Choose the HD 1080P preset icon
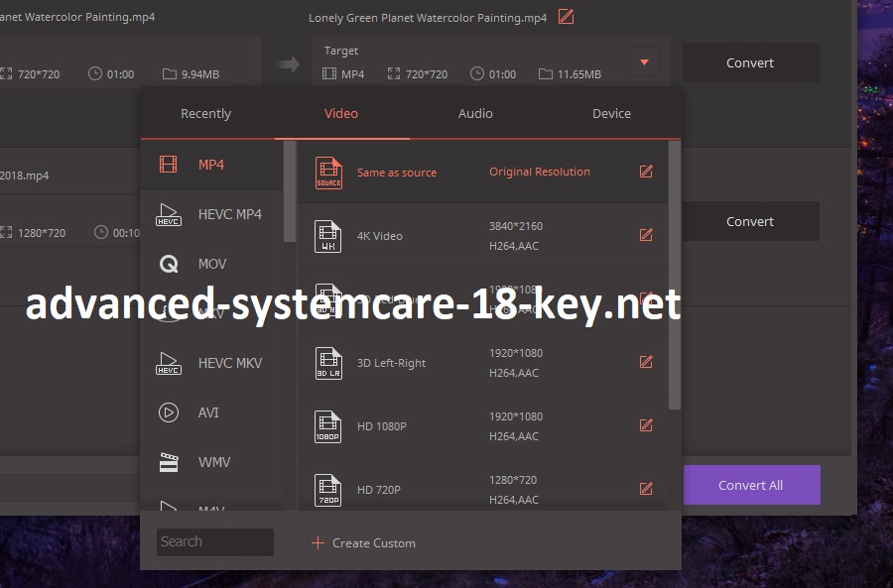Image resolution: width=893 pixels, height=588 pixels. click(327, 426)
